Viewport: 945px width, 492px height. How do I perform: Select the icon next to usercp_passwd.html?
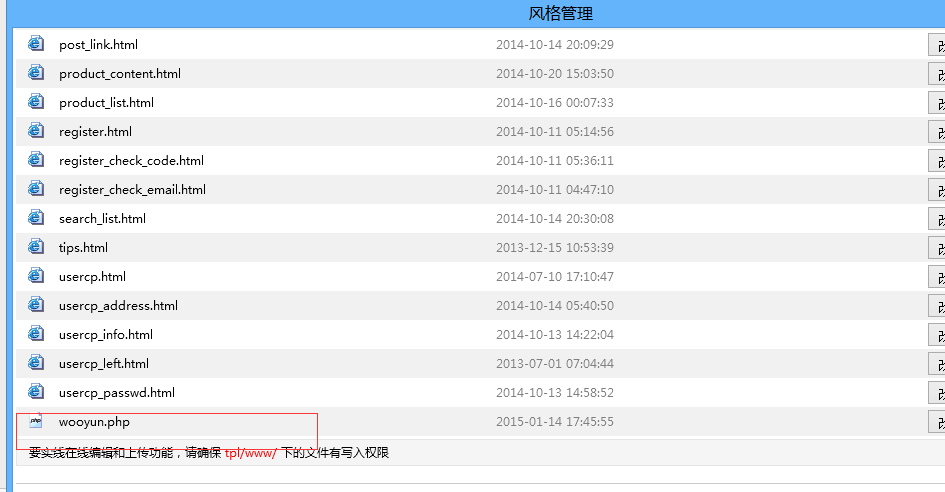click(x=36, y=391)
